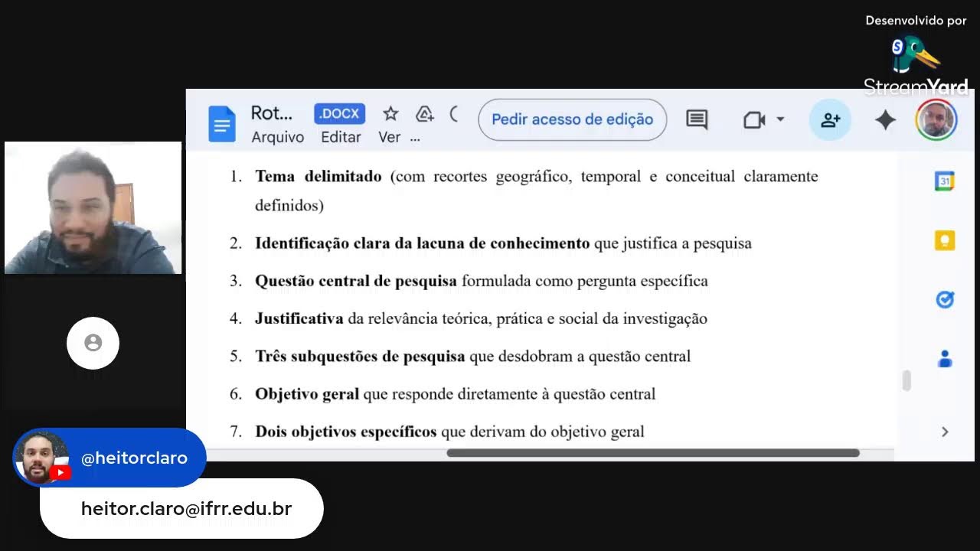
Task: Start a video call with the camera icon
Action: [x=754, y=119]
